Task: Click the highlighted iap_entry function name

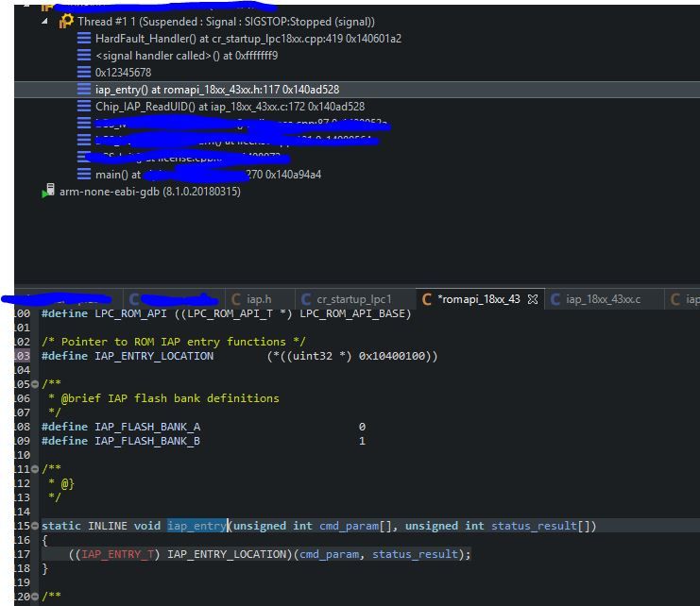Action: 196,526
